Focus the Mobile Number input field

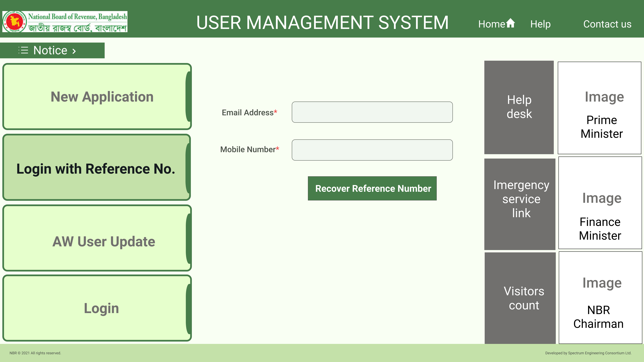(x=372, y=150)
